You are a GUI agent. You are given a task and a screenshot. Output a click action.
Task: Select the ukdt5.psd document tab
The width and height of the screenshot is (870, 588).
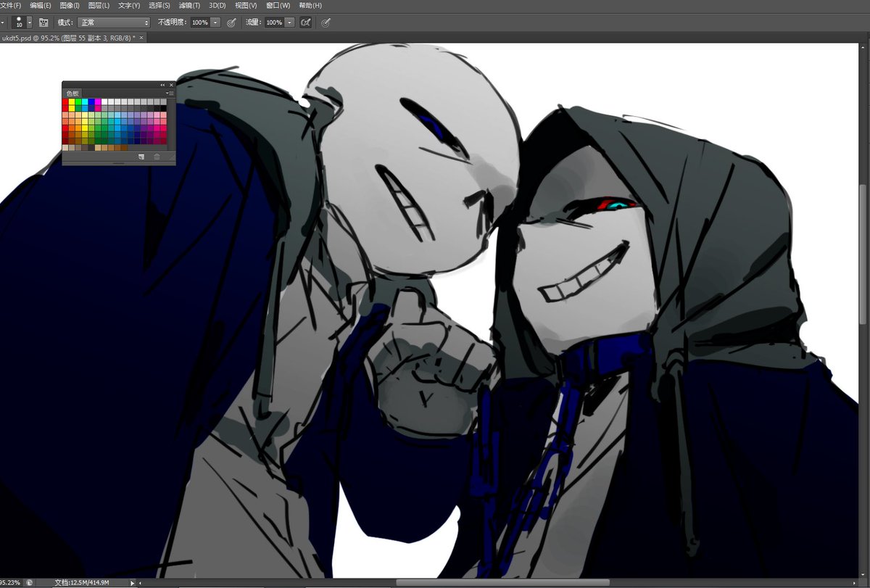(x=67, y=37)
